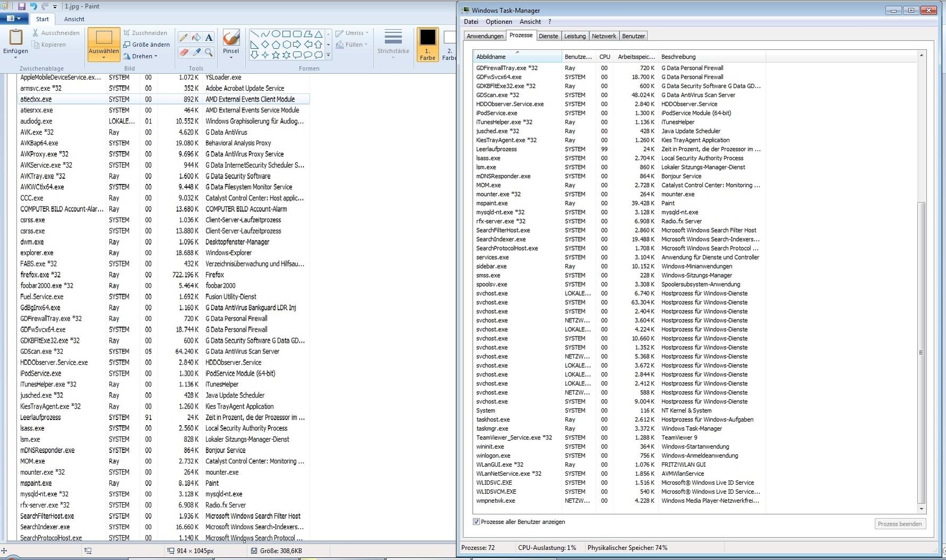
Task: Open the Quick Access Toolbar customize arrow
Action: (55, 7)
